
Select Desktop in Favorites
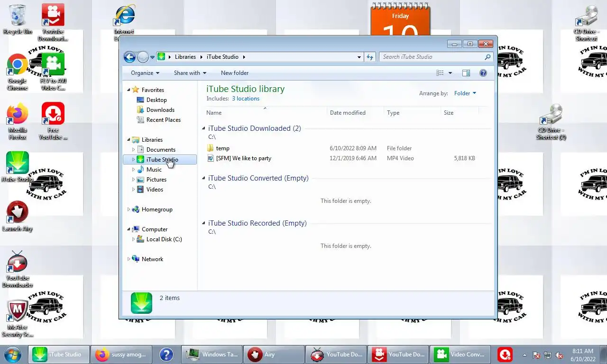coord(156,100)
